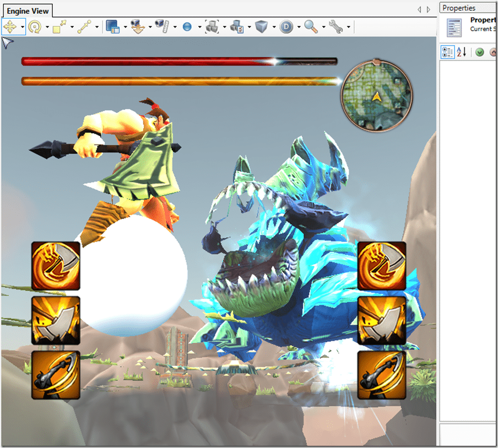The width and height of the screenshot is (498, 448).
Task: Click the blue viewport layout icon
Action: pos(113,26)
